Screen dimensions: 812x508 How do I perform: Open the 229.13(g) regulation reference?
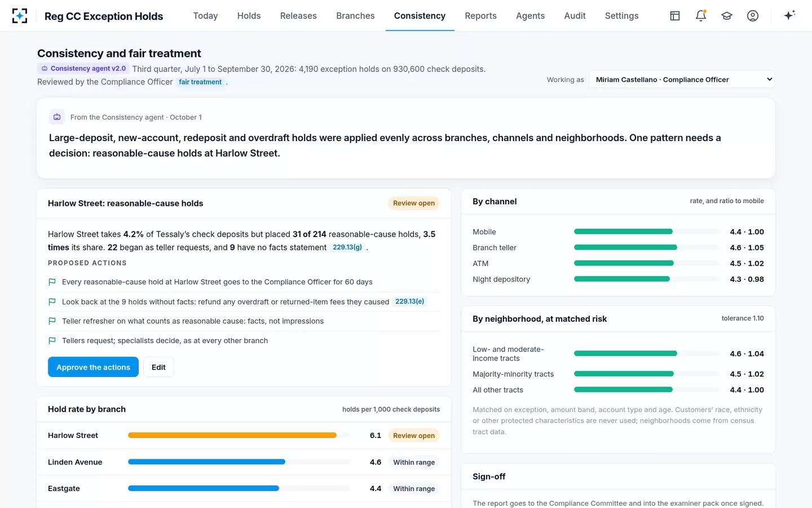click(347, 247)
